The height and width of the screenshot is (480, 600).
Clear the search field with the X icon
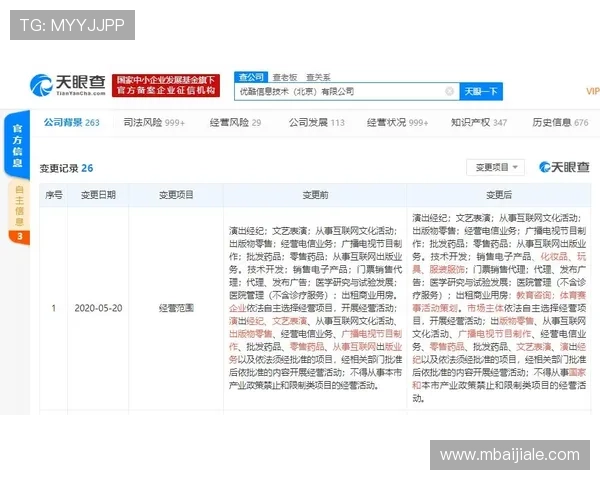point(450,91)
